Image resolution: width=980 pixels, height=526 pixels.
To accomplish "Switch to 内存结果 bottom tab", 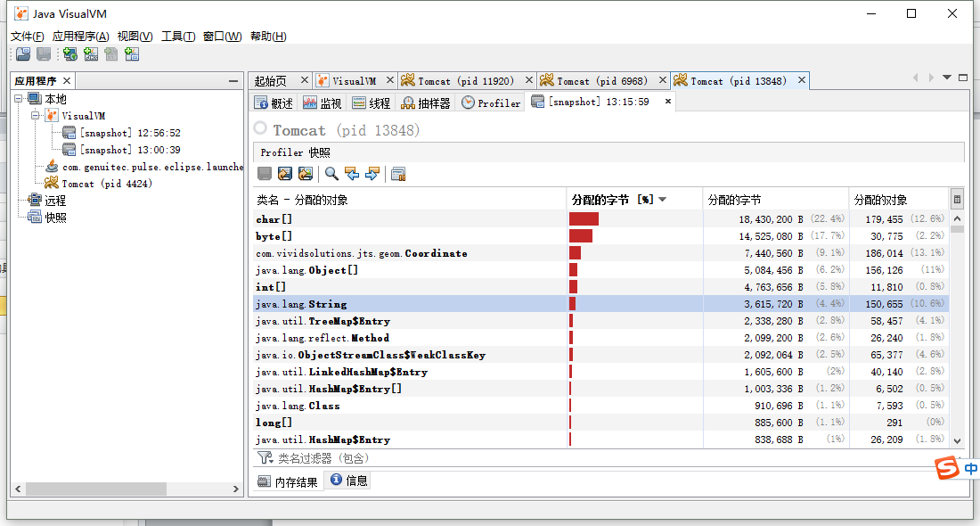I will (x=288, y=481).
